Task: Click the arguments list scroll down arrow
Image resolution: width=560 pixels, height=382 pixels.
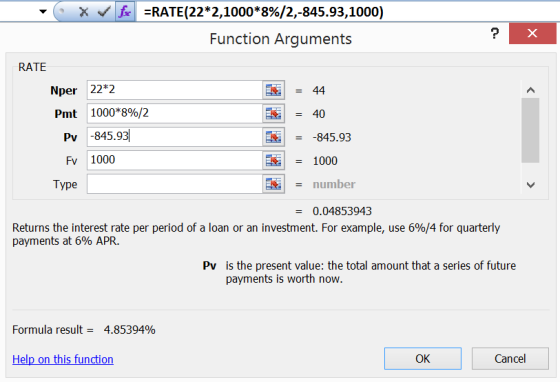Action: pos(531,185)
